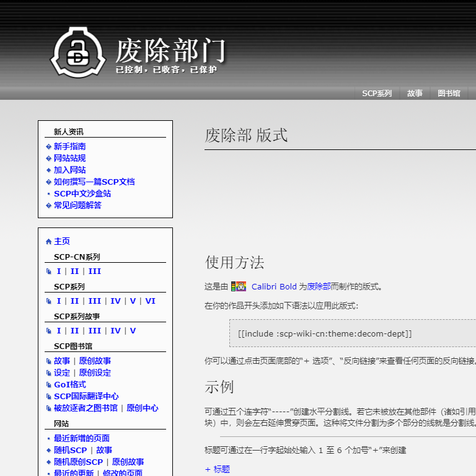Click the include theme code block

click(325, 333)
